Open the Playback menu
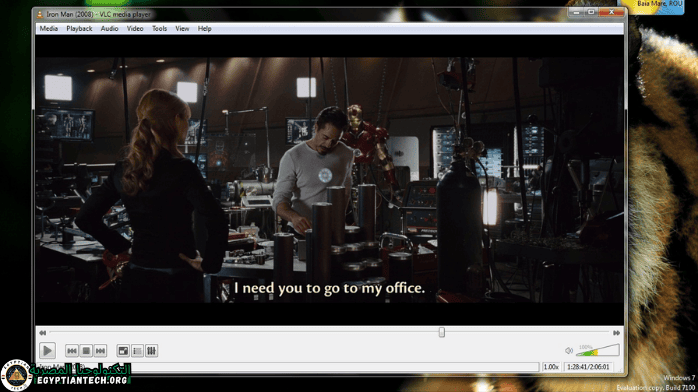Viewport: 698px width, 392px height. 79,28
